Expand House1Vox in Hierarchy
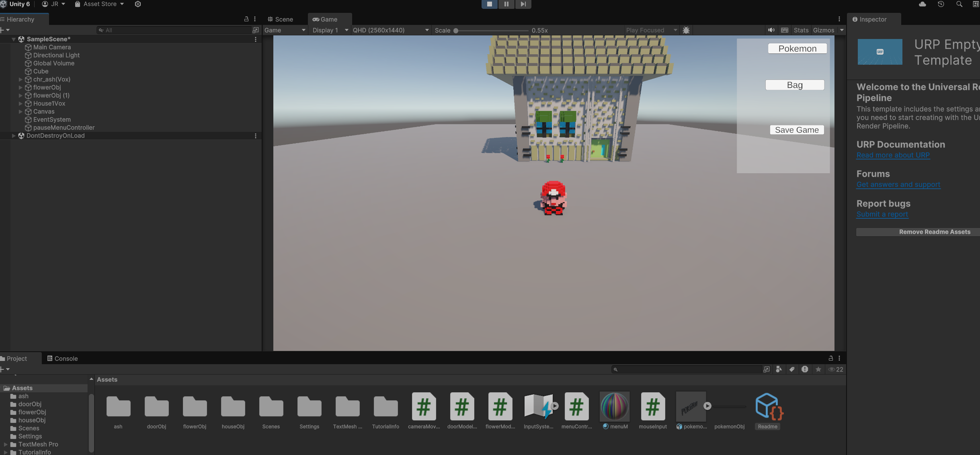The image size is (980, 455). pyautogui.click(x=21, y=103)
